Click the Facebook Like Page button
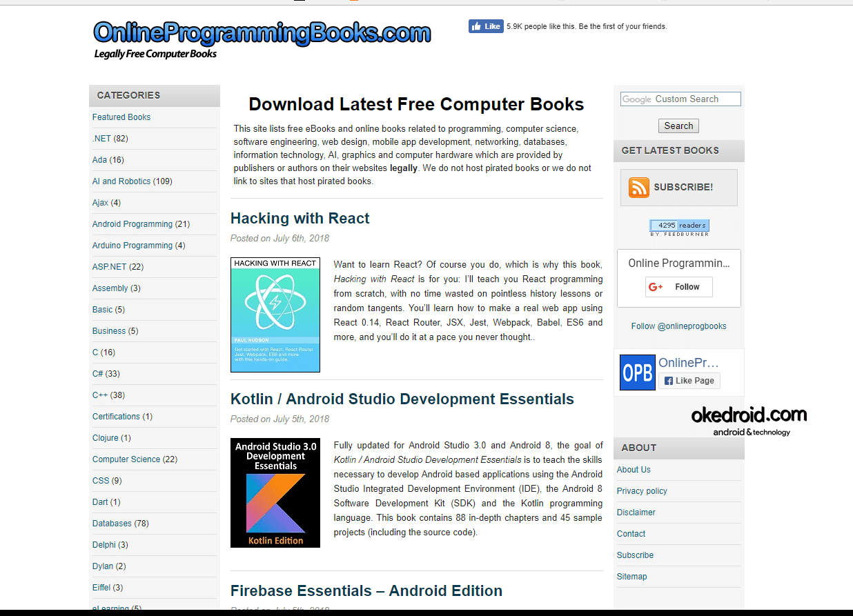The image size is (853, 616). [x=689, y=381]
